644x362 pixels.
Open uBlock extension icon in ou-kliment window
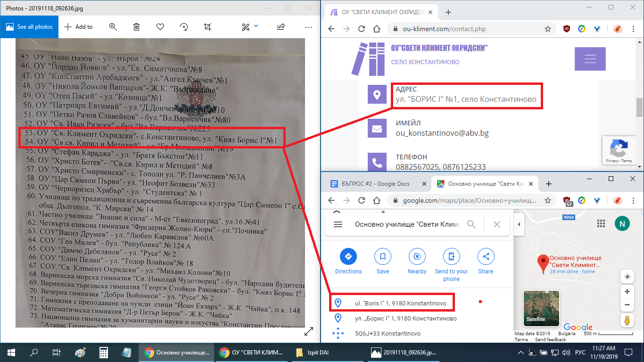pos(566,29)
